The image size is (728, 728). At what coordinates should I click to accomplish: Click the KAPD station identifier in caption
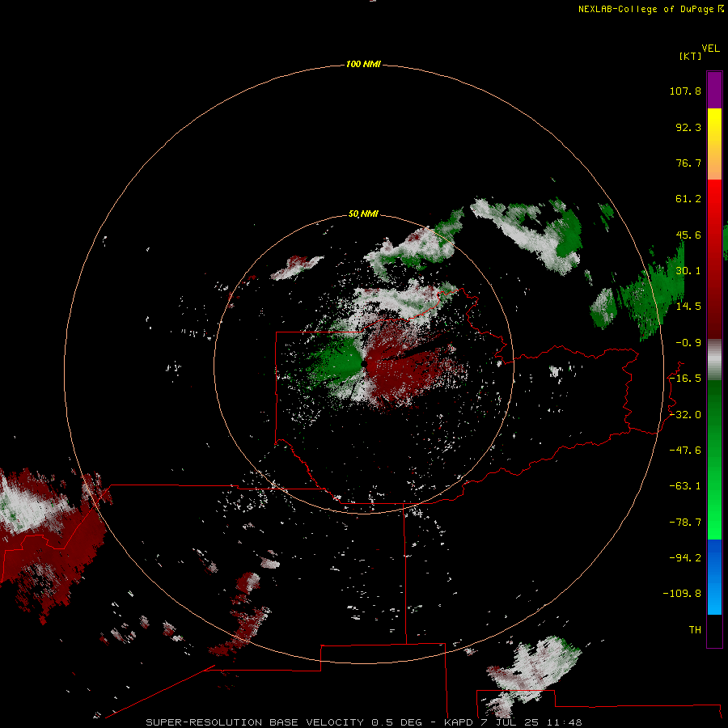pos(459,722)
